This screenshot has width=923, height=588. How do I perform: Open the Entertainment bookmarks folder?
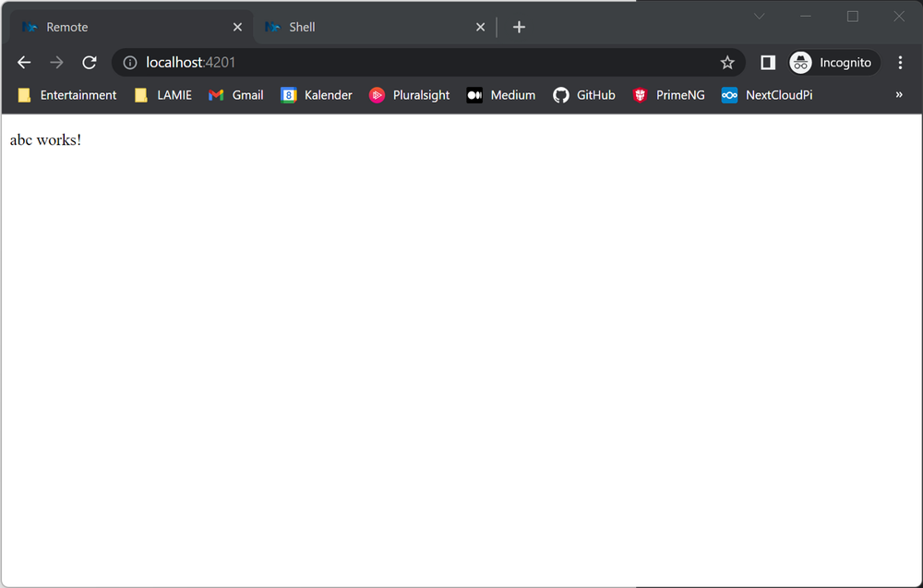pyautogui.click(x=66, y=94)
